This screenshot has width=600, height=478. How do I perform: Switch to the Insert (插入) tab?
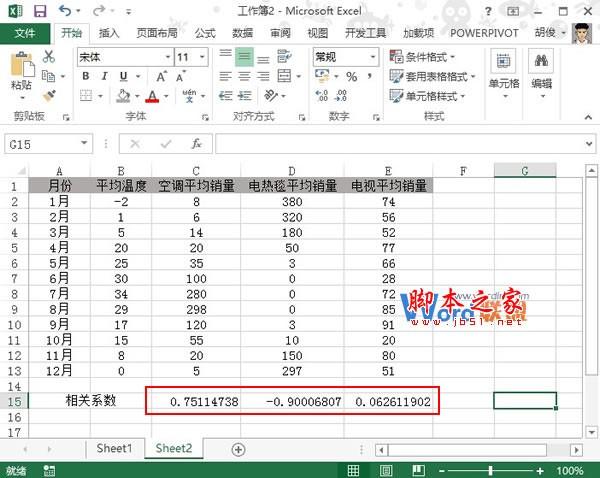109,33
